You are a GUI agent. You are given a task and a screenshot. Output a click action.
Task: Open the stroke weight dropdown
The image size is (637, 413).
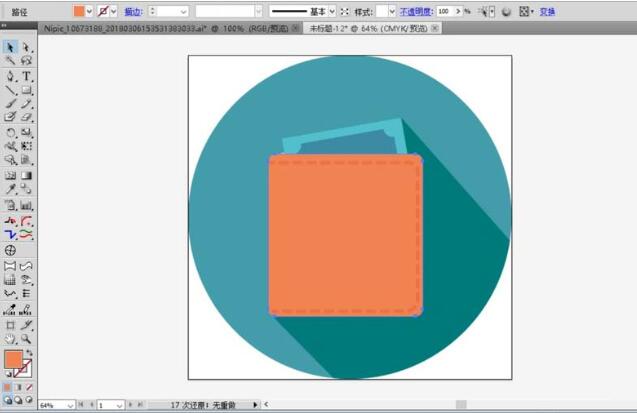coord(184,11)
